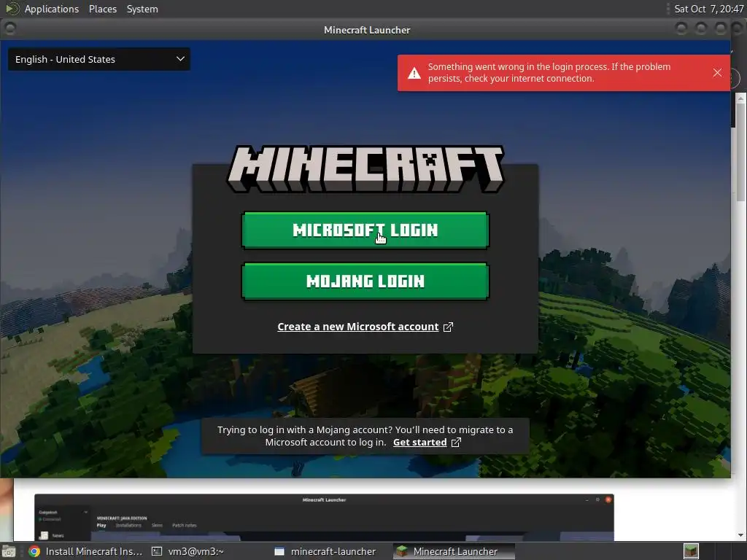
Task: Open the System menu
Action: [142, 9]
